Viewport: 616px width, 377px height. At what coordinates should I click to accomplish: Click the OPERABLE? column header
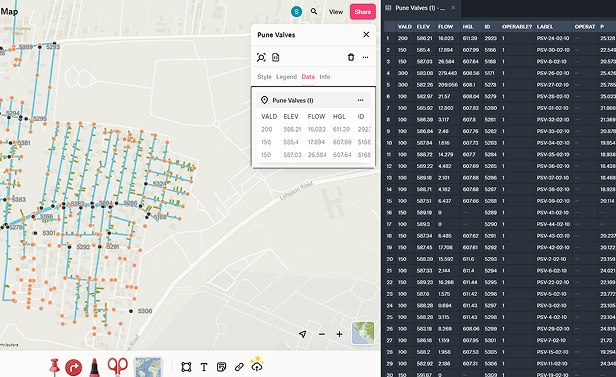517,27
